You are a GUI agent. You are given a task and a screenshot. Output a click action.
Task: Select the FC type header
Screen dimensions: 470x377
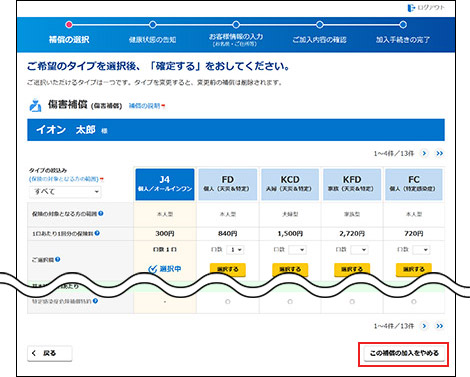[414, 184]
